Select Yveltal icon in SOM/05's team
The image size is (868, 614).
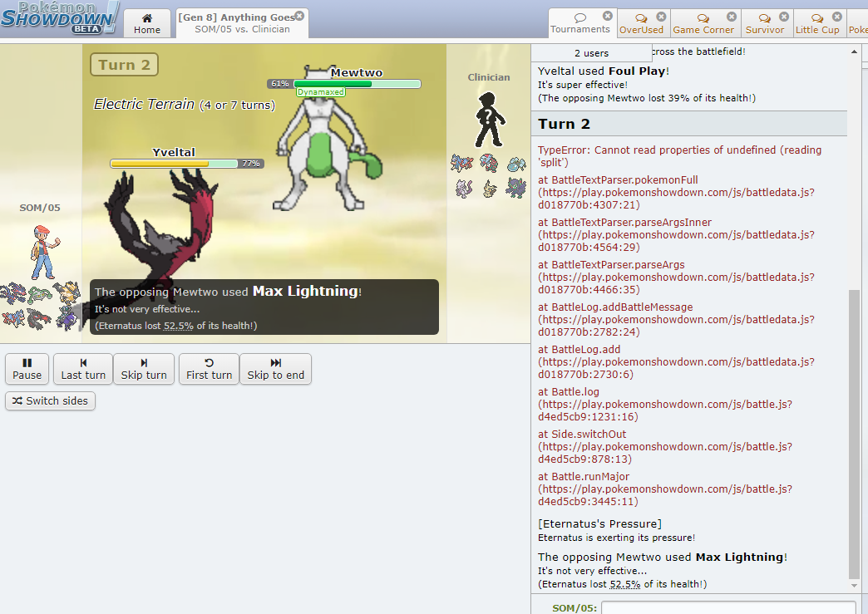click(40, 318)
